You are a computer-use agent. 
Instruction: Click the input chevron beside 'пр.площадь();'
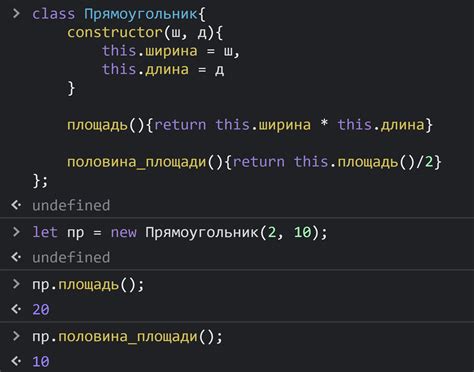click(16, 284)
